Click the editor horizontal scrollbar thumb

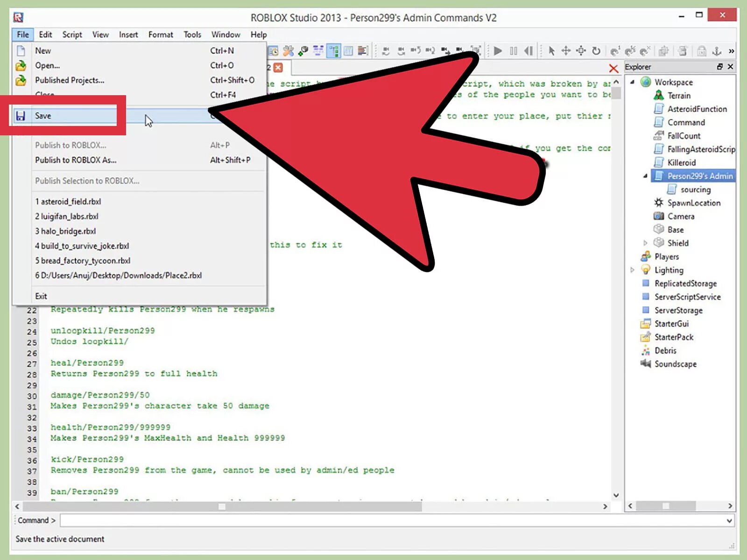pyautogui.click(x=222, y=506)
